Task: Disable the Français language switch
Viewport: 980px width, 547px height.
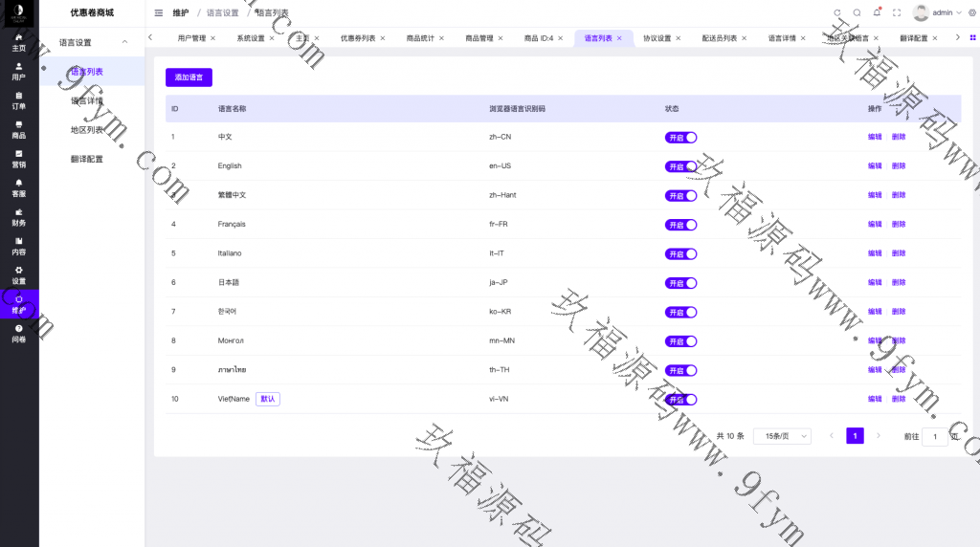Action: (x=680, y=225)
